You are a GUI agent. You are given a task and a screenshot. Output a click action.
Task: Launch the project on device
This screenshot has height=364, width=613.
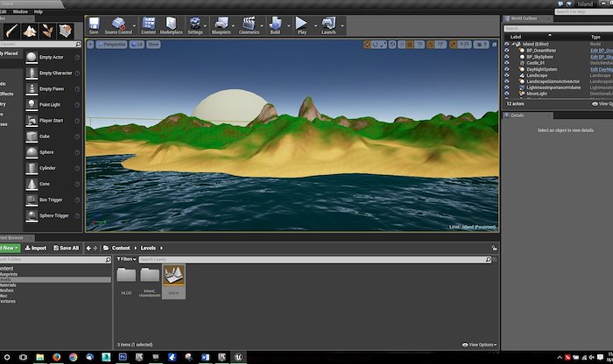328,25
